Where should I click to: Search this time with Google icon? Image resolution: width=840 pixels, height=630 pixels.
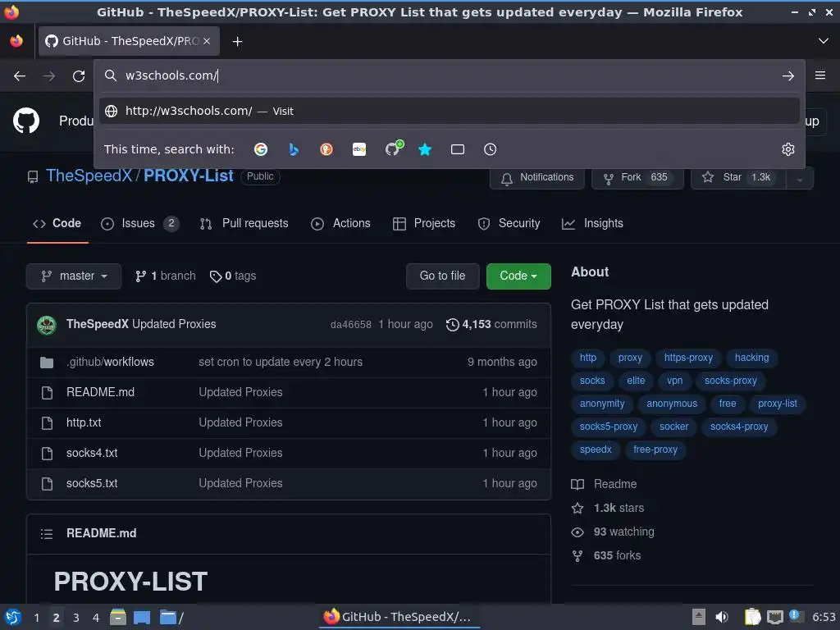coord(261,149)
